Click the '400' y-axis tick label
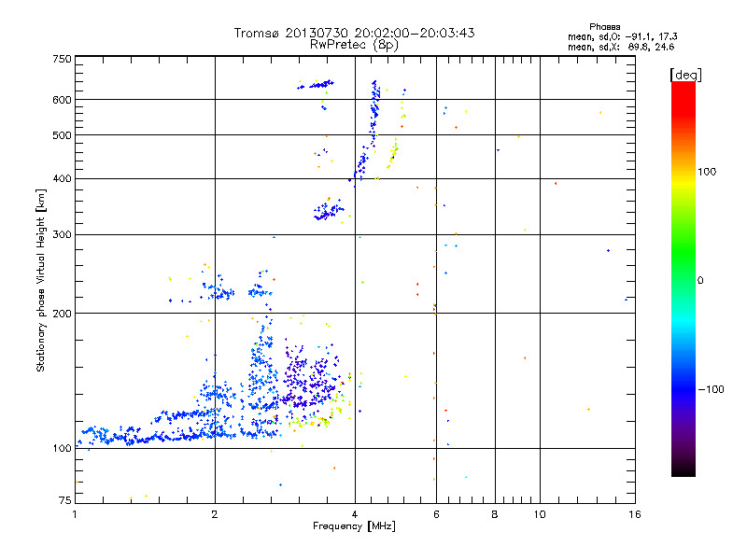The width and height of the screenshot is (747, 560). coord(62,179)
